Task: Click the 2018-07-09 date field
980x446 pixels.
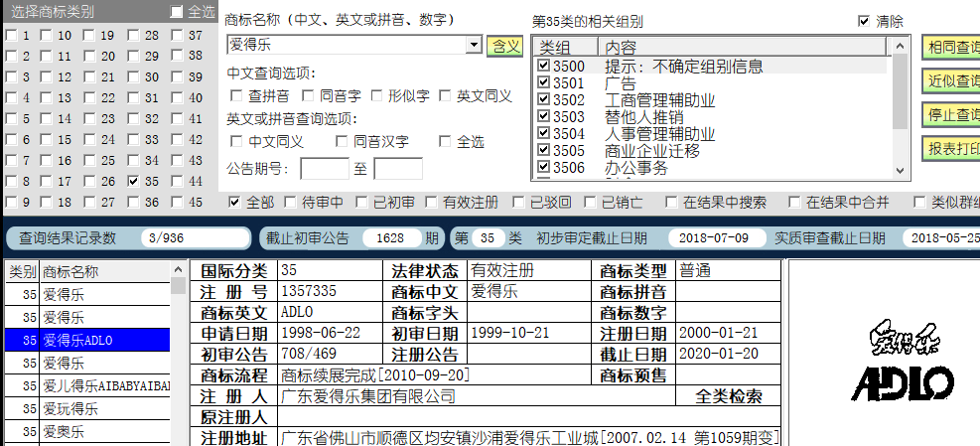Action: pyautogui.click(x=718, y=237)
